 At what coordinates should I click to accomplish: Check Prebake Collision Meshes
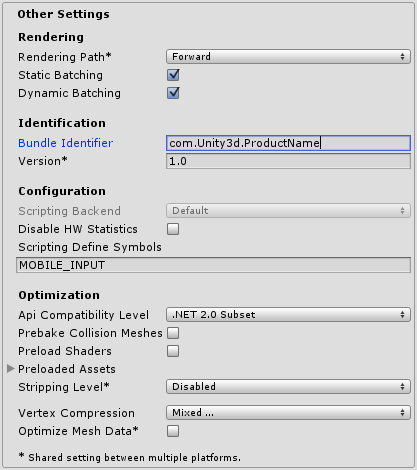tap(173, 333)
